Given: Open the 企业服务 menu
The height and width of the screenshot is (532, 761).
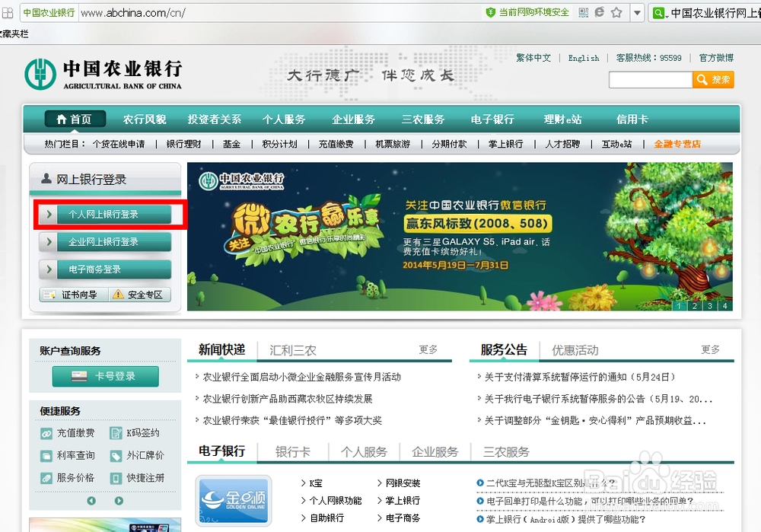Looking at the screenshot, I should [353, 119].
